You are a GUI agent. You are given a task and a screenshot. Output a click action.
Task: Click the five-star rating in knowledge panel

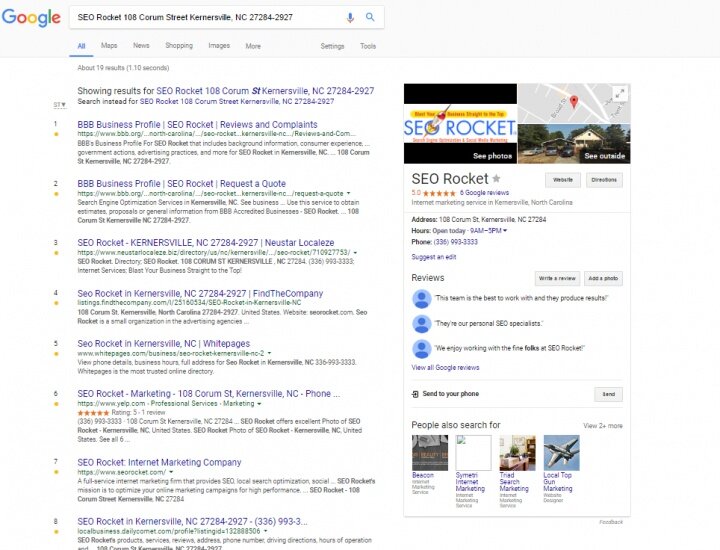439,193
